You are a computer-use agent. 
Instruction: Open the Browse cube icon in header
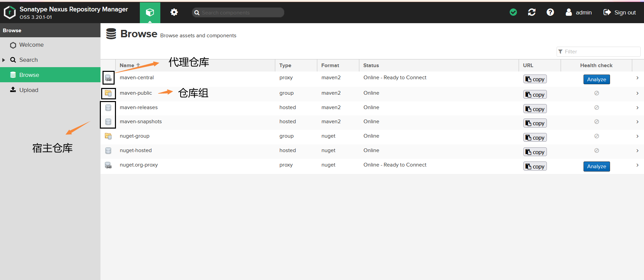[x=150, y=12]
